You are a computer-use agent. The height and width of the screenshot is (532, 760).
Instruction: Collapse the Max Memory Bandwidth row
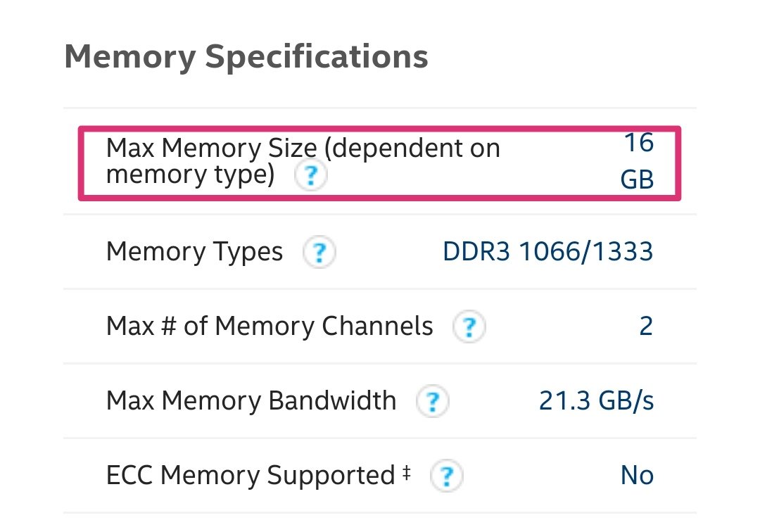coord(380,401)
